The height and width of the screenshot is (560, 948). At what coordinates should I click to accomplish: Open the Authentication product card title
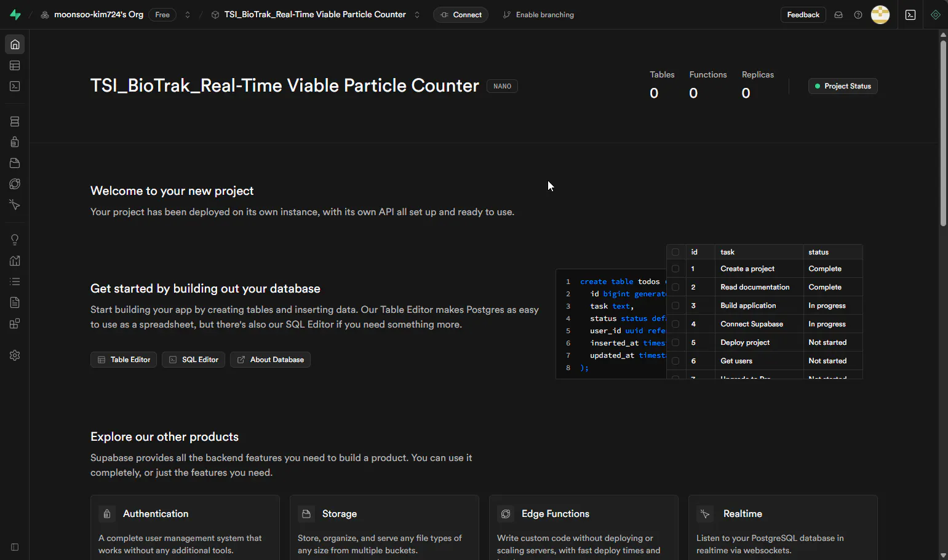[x=156, y=514]
